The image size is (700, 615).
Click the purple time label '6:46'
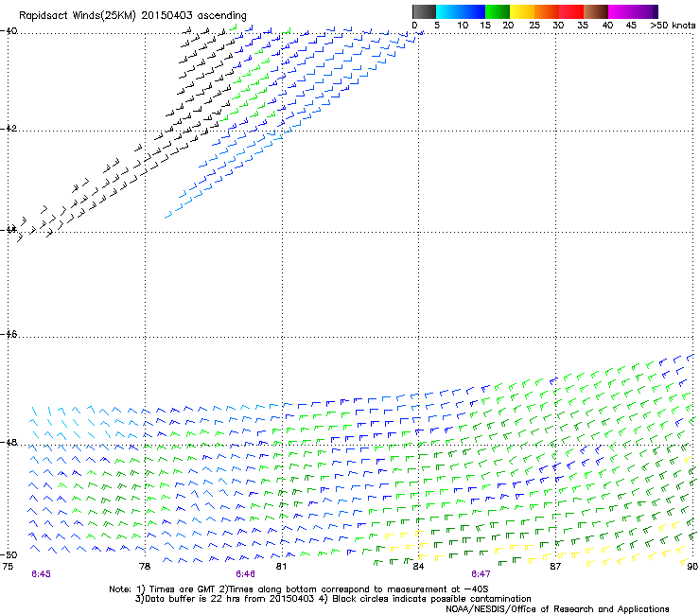point(246,574)
